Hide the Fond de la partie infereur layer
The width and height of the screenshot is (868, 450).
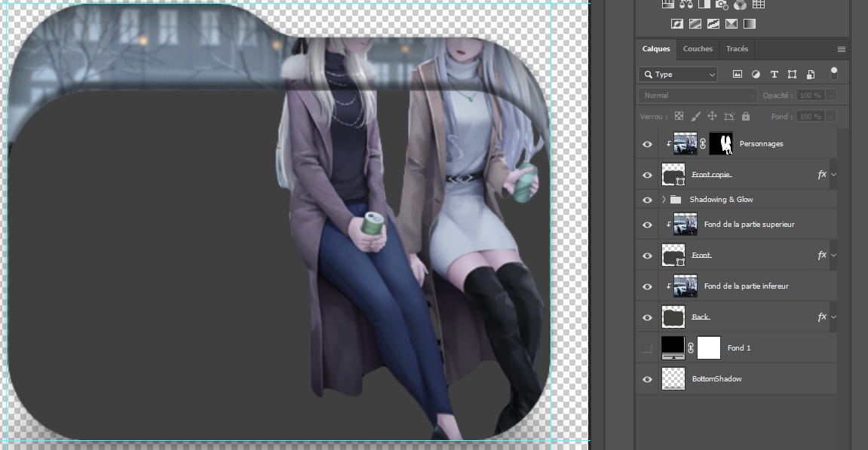pos(647,286)
